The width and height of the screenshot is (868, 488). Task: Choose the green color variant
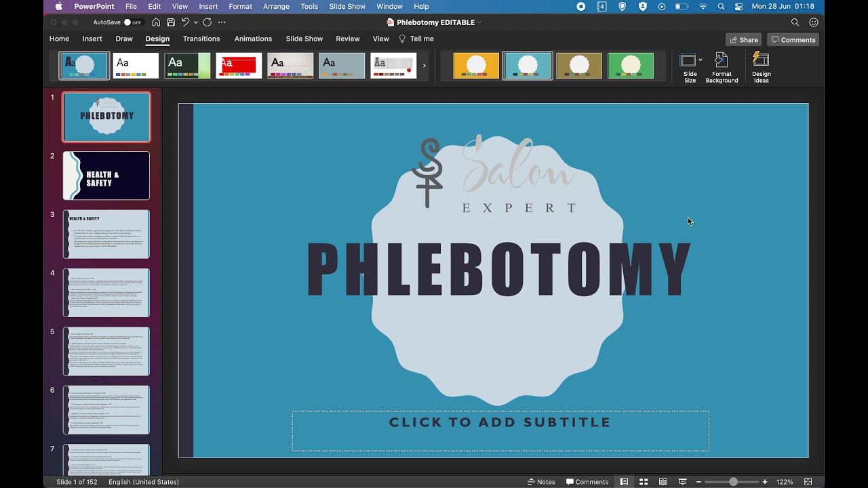coord(631,66)
